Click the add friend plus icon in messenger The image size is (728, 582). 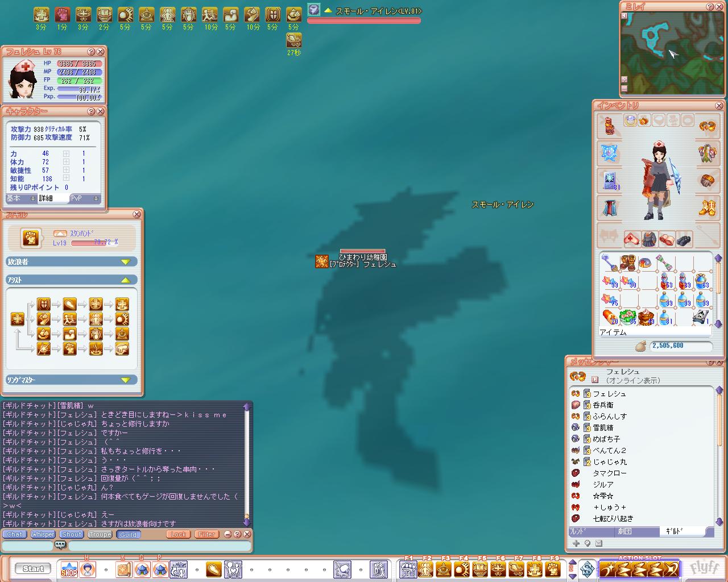pos(576,543)
